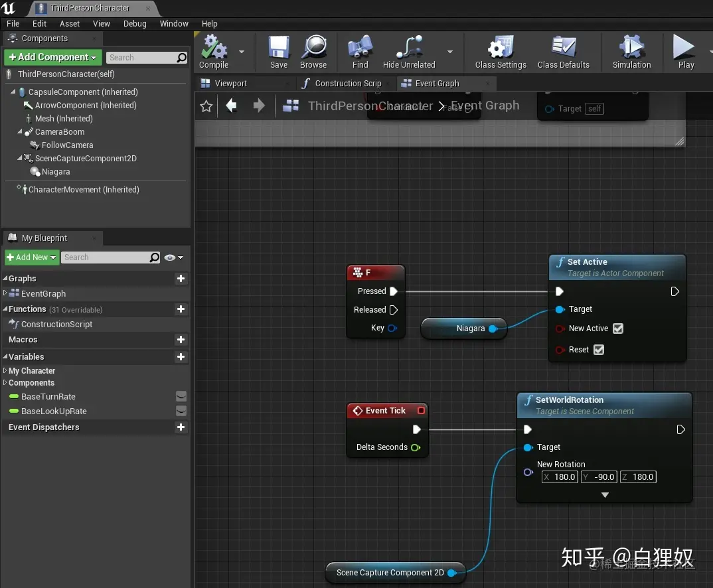Bookmark graph with star icon

pos(206,106)
